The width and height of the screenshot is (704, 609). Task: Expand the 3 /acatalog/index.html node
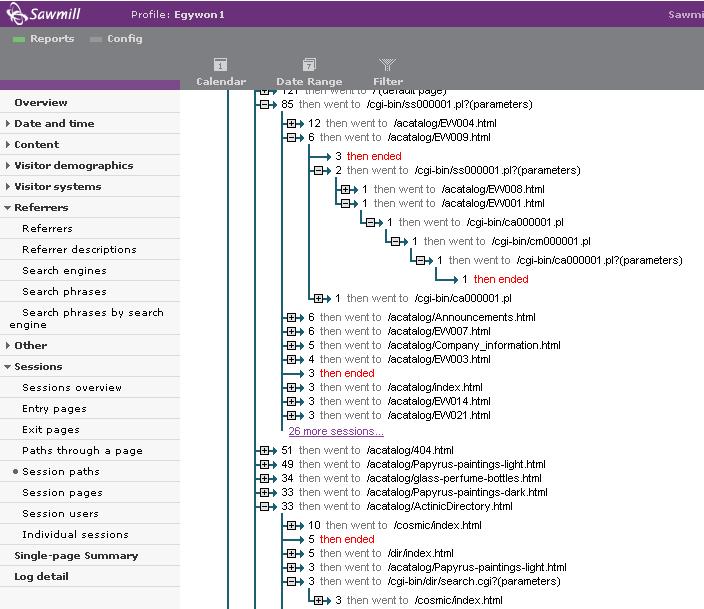(x=292, y=387)
